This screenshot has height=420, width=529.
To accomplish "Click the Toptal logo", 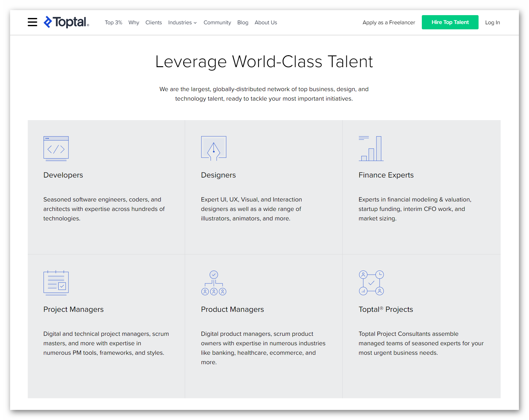I will click(x=66, y=22).
